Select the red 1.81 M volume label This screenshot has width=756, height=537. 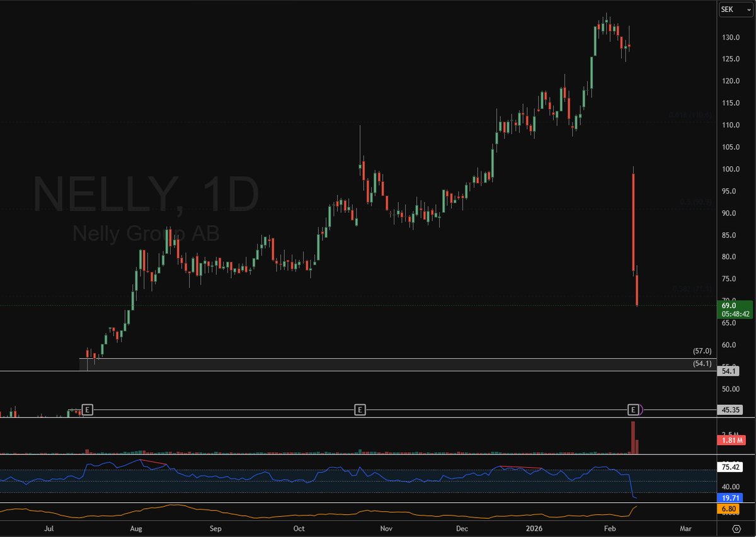coord(730,441)
